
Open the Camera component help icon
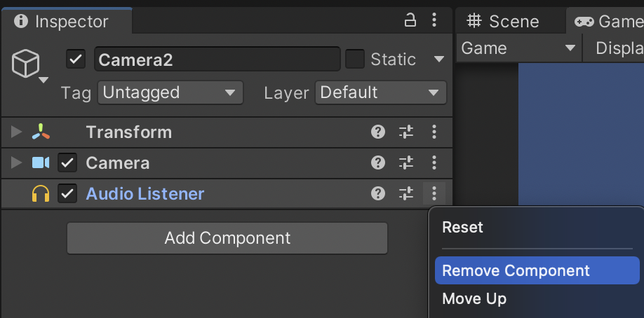point(378,163)
